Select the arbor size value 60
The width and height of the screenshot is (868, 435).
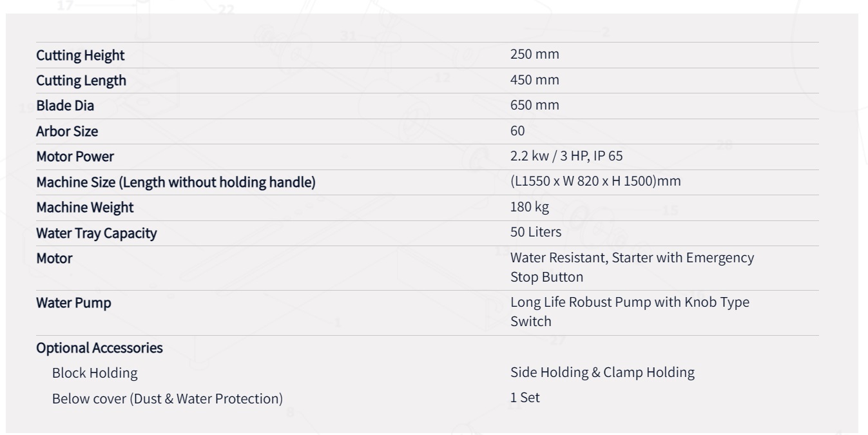[x=517, y=131]
